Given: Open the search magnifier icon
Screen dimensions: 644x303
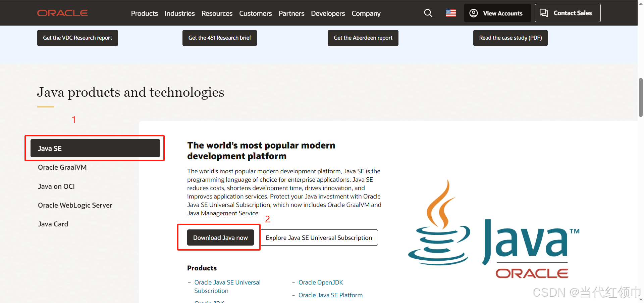Looking at the screenshot, I should pyautogui.click(x=428, y=13).
